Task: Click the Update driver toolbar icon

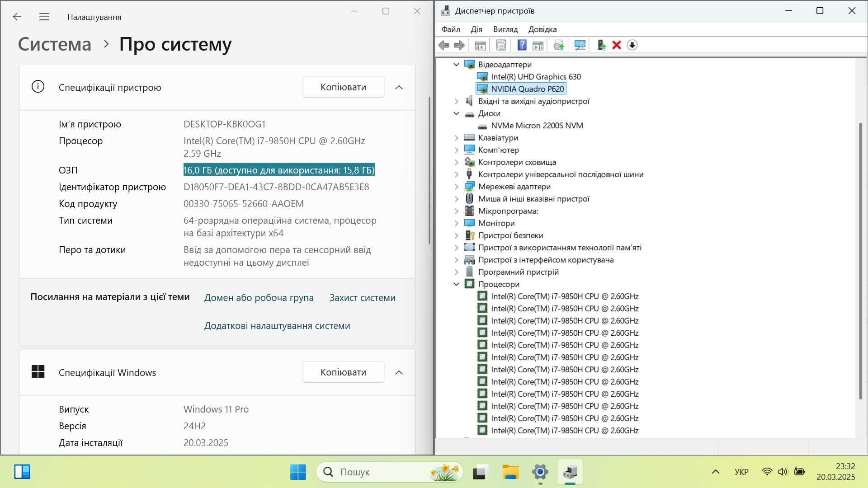Action: click(x=559, y=45)
